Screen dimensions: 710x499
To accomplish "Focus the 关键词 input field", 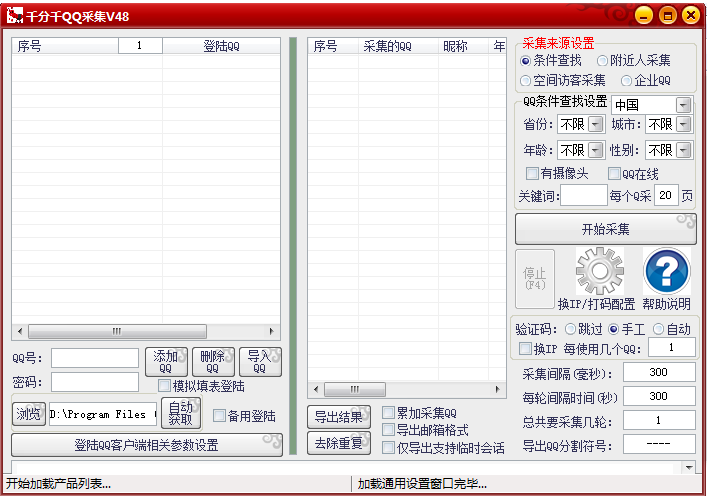I will [584, 195].
